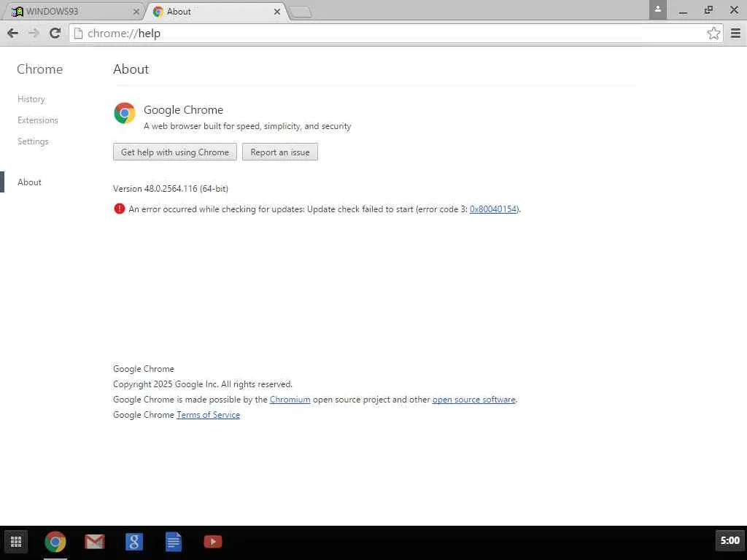
Task: Open Gmail from the shelf
Action: [94, 542]
